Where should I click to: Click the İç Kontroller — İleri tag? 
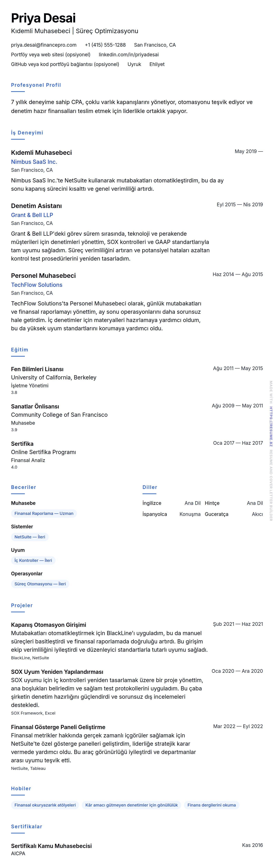[x=33, y=560]
